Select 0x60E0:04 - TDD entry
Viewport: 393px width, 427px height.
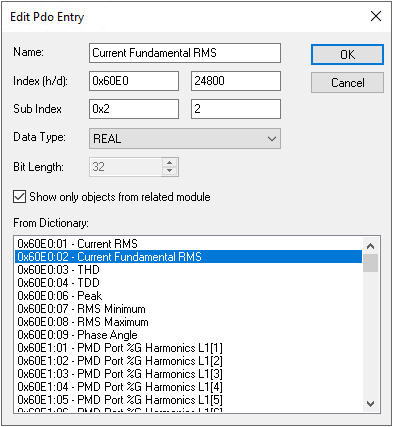tap(188, 283)
